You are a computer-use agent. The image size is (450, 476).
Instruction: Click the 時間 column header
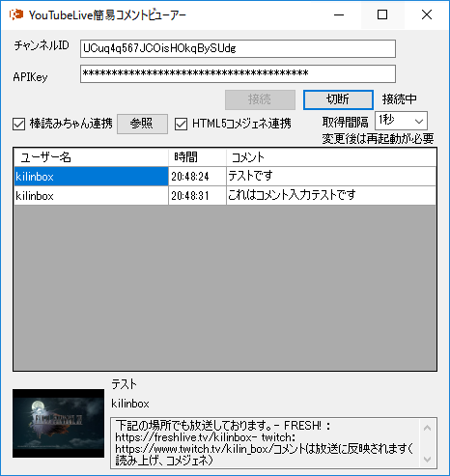click(197, 157)
